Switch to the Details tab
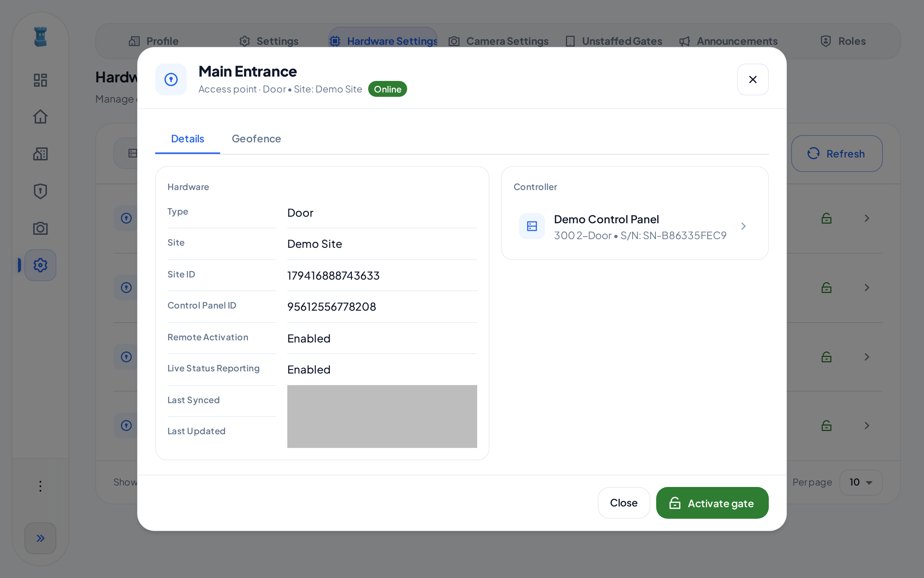The image size is (924, 578). 187,139
